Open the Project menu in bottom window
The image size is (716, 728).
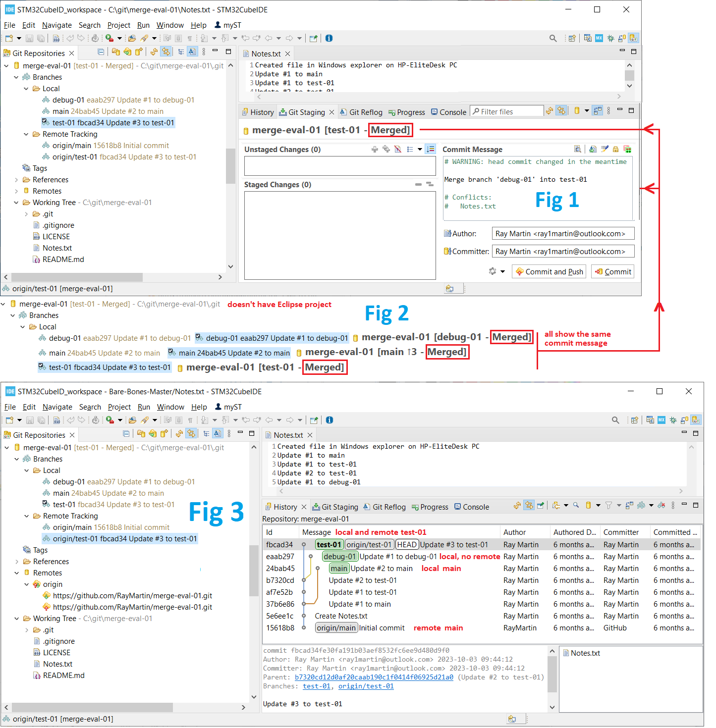(119, 407)
